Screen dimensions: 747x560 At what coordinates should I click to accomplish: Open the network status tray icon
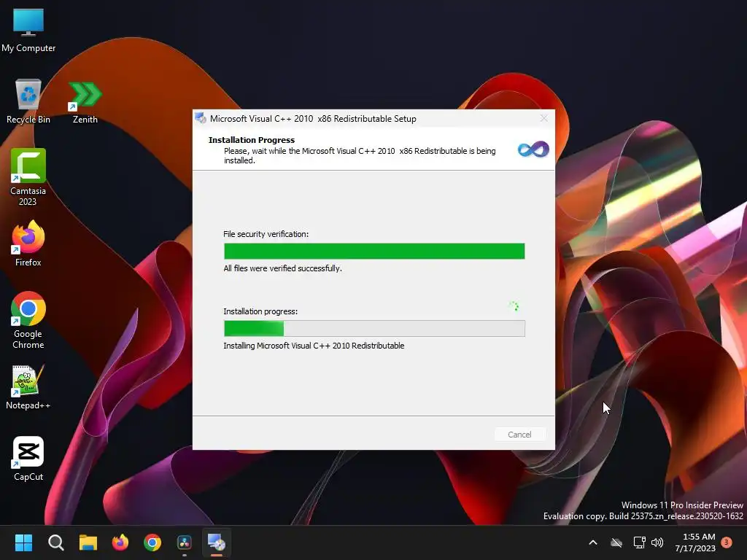pyautogui.click(x=639, y=542)
